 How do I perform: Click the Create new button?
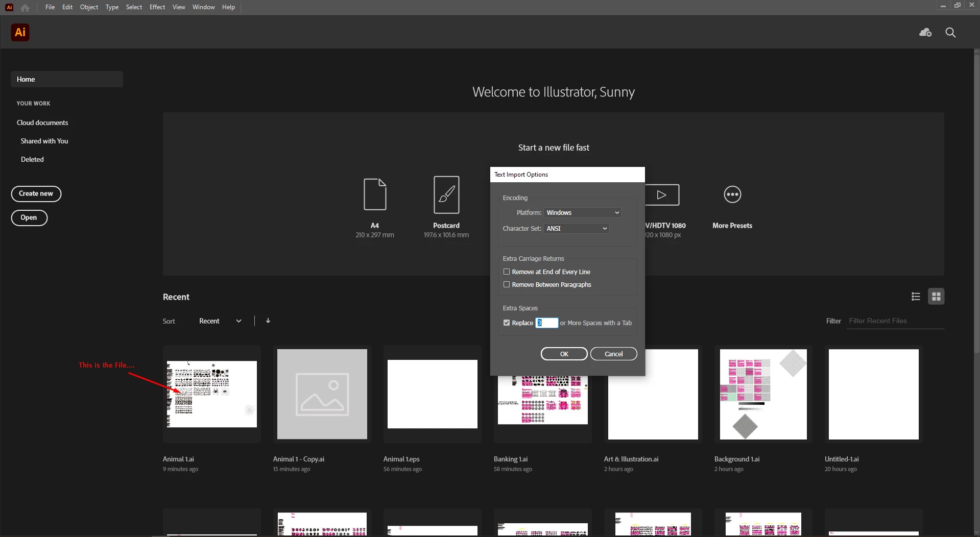click(36, 193)
